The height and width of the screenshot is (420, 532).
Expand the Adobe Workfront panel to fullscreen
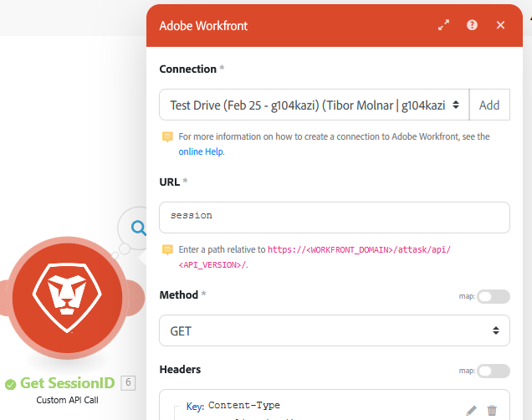point(444,25)
